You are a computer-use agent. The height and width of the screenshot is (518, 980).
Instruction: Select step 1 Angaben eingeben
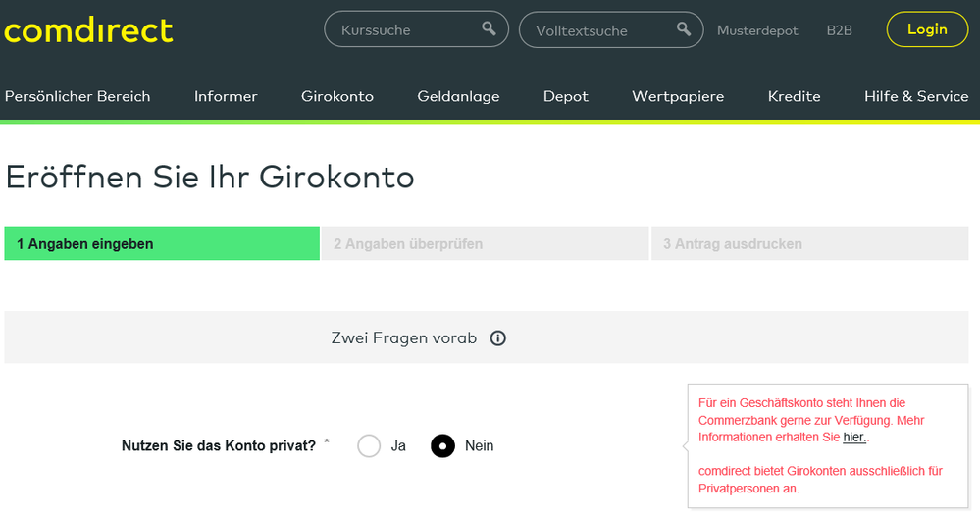point(162,243)
